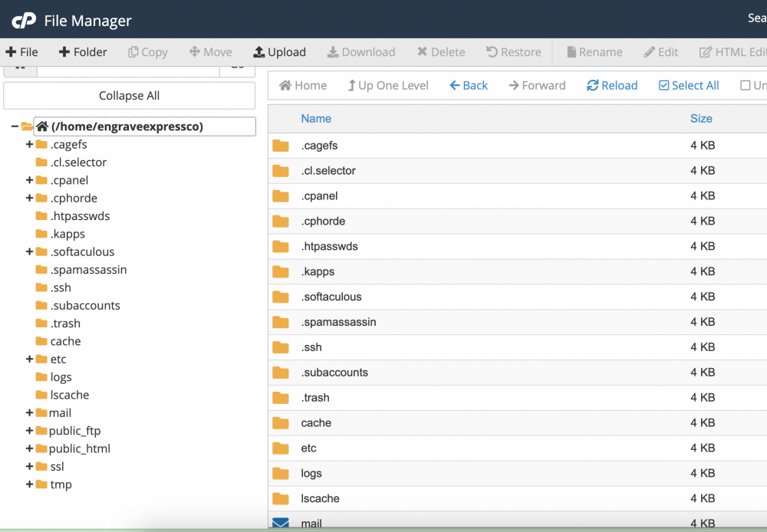The height and width of the screenshot is (532, 767).
Task: Navigate to Home using the Home icon
Action: 302,86
